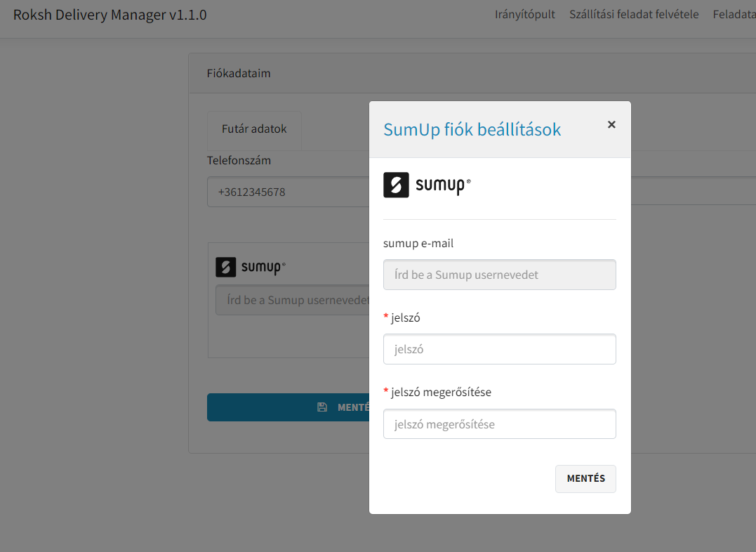756x552 pixels.
Task: Open the Feladata... navigation item
Action: 734,15
